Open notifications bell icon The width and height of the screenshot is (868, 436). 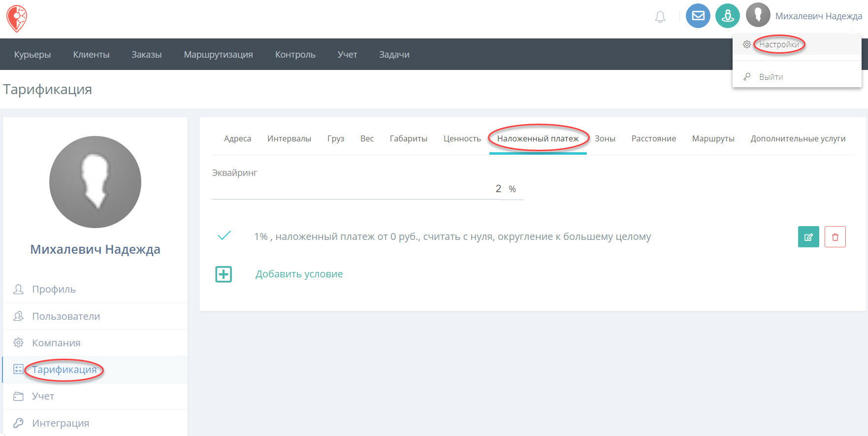coord(660,17)
